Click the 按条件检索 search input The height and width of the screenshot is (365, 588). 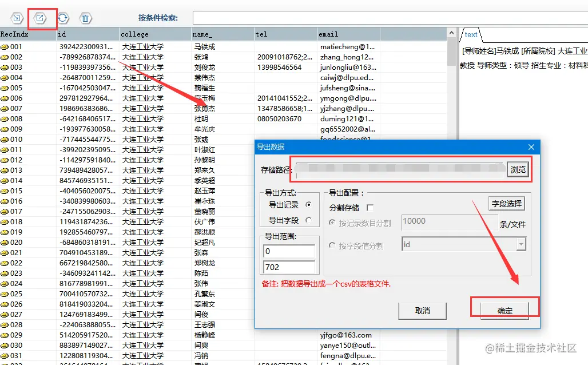390,18
